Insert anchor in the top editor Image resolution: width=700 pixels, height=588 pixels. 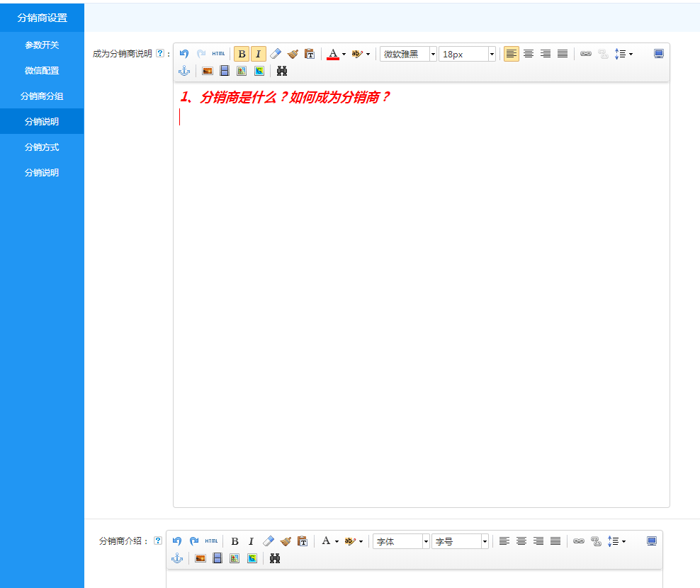(184, 71)
